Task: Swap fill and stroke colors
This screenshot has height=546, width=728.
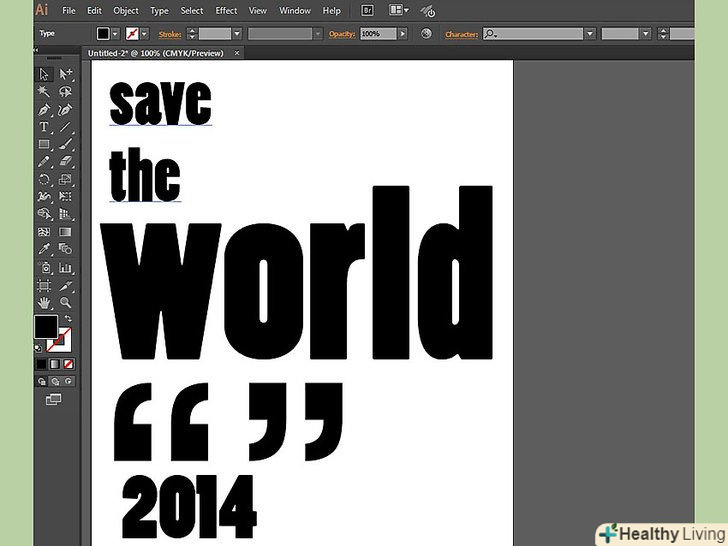Action: pyautogui.click(x=67, y=319)
